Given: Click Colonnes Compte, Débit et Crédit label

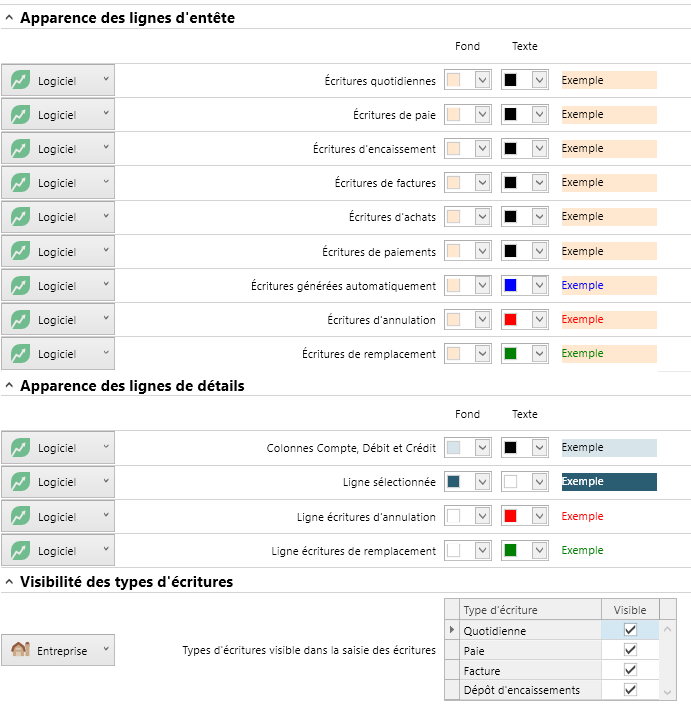Looking at the screenshot, I should click(x=351, y=448).
